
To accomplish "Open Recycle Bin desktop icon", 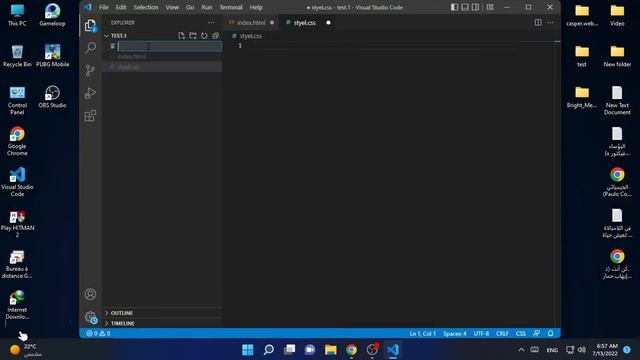I will (17, 56).
